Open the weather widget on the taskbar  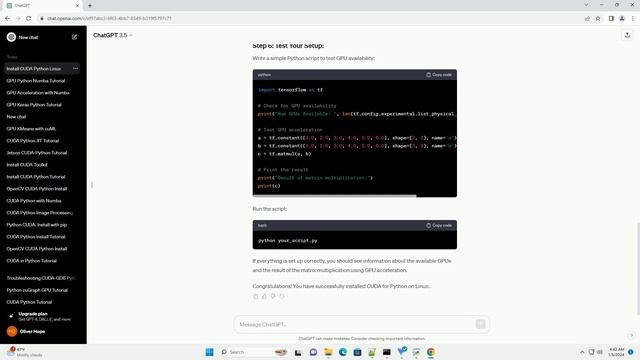point(24,352)
